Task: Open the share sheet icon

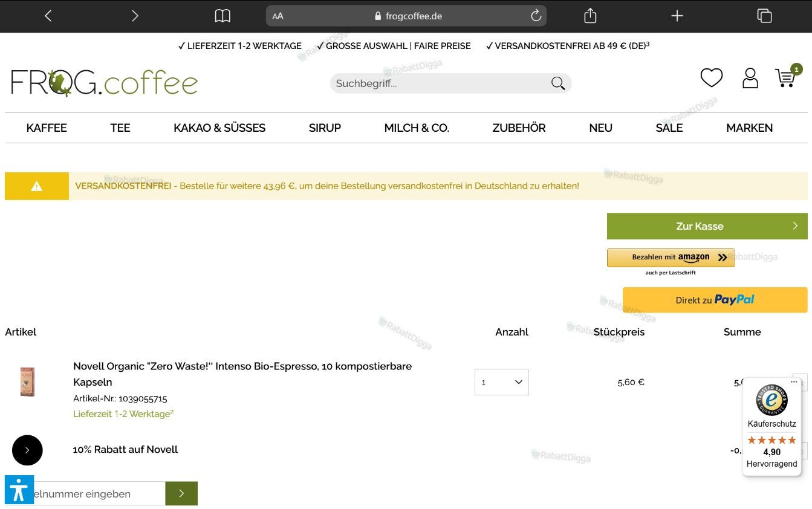Action: click(x=590, y=16)
